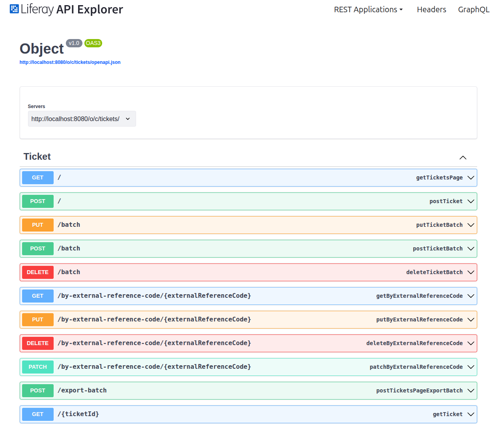This screenshot has width=504, height=424.
Task: Expand the deleteTicketBatch row chevron
Action: coord(470,272)
